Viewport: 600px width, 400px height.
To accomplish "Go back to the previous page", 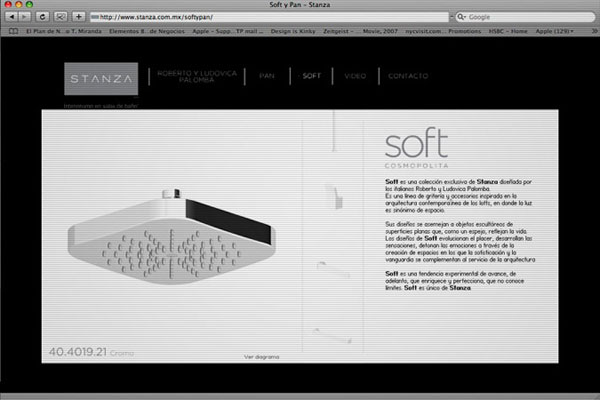I will pos(11,17).
